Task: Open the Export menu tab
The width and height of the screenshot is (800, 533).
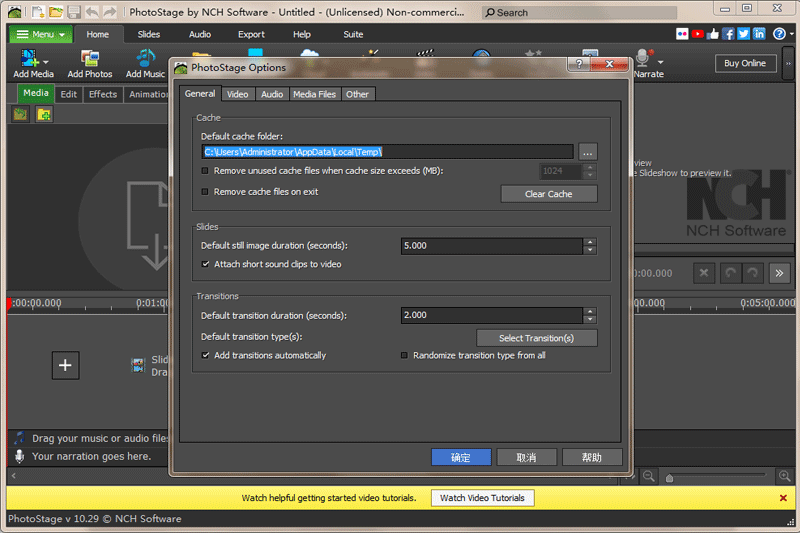Action: 251,34
